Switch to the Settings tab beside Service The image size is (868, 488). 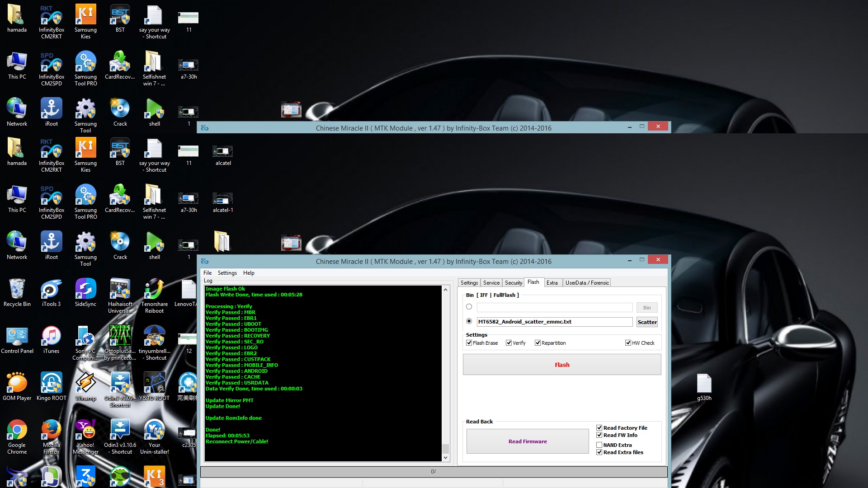coord(469,283)
